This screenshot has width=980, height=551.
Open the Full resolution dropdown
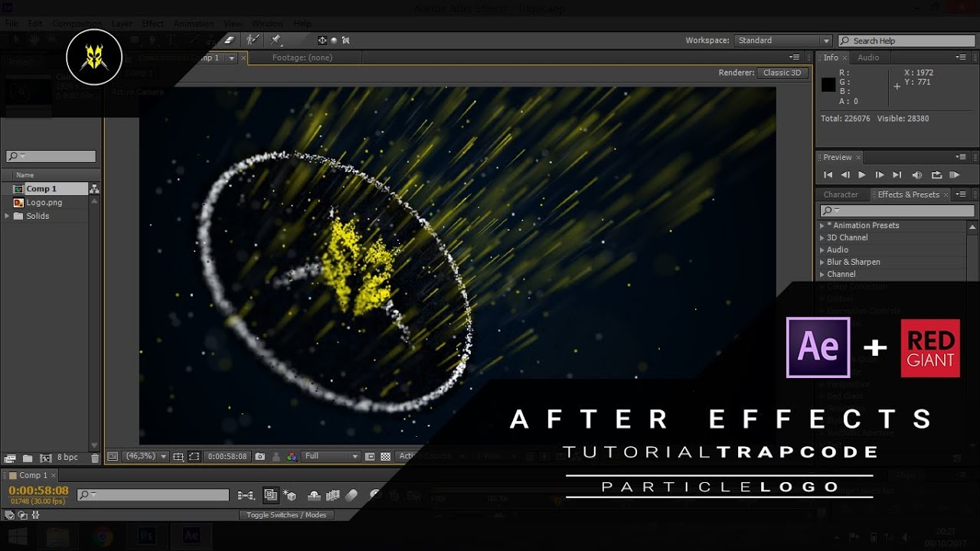[332, 456]
